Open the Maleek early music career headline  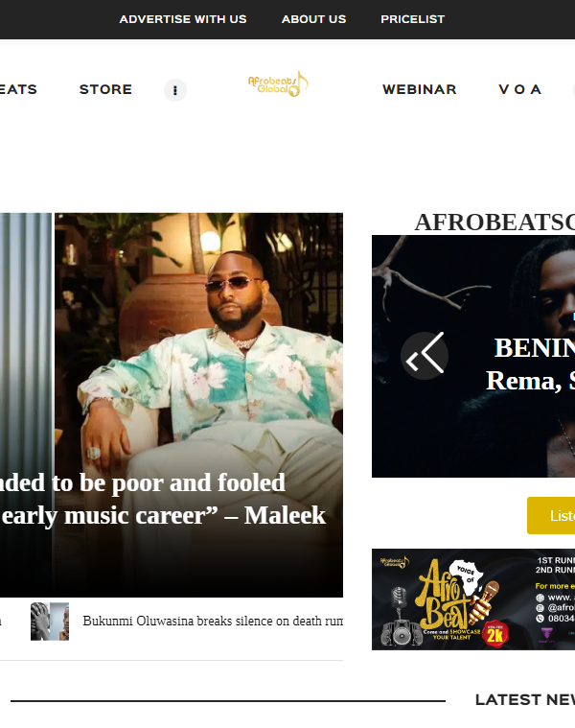(x=163, y=499)
